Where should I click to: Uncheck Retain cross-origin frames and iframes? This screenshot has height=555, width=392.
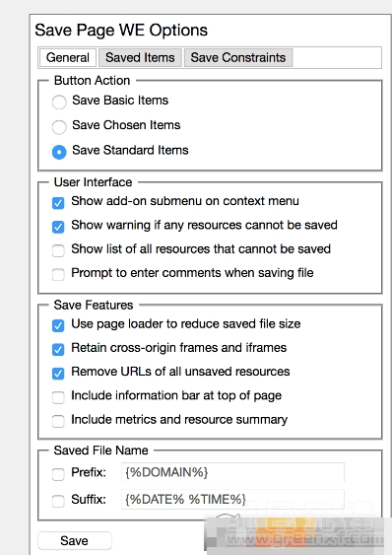[x=58, y=350]
